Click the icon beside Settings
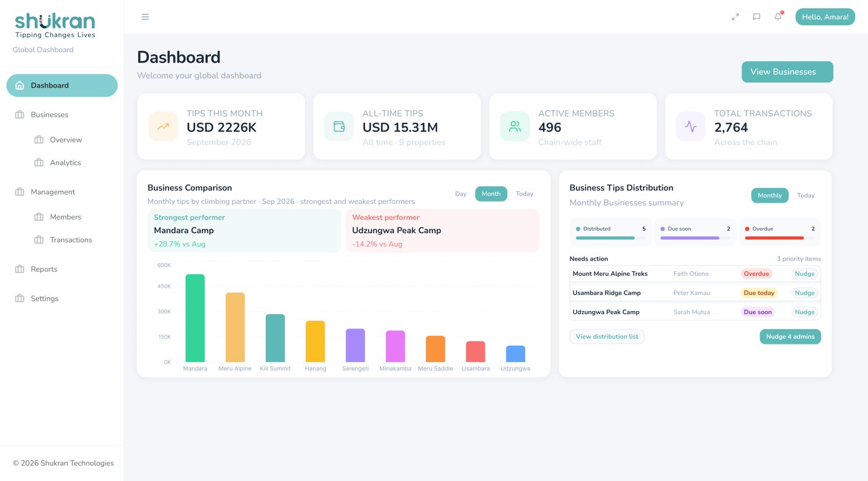 point(20,298)
